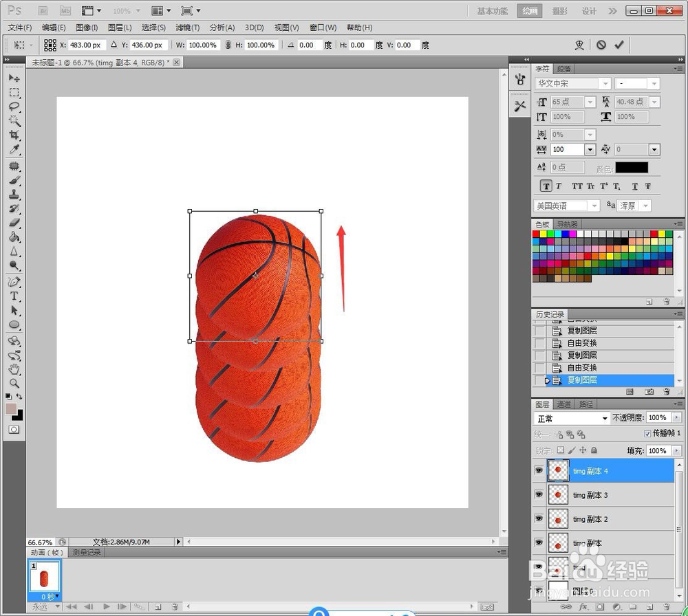Viewport: 688px width, 616px height.
Task: Toggle relative positioning triangle in options bar
Action: (114, 44)
